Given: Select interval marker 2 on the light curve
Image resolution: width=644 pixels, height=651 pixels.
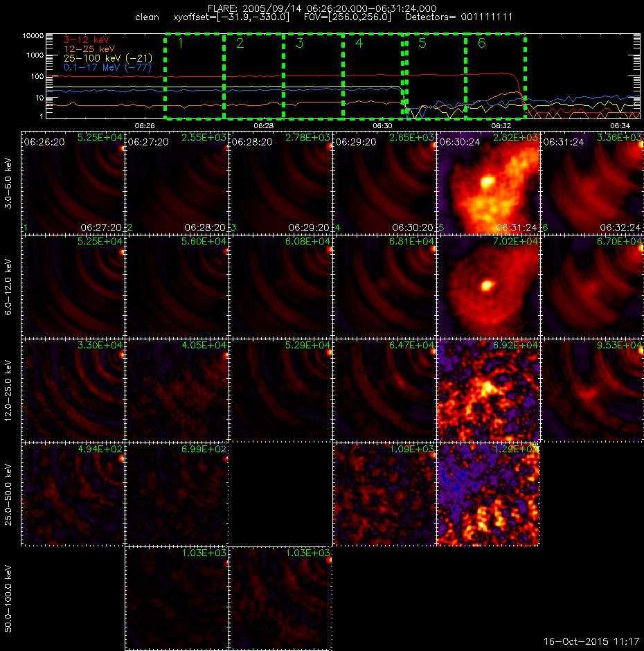Looking at the screenshot, I should coord(240,43).
